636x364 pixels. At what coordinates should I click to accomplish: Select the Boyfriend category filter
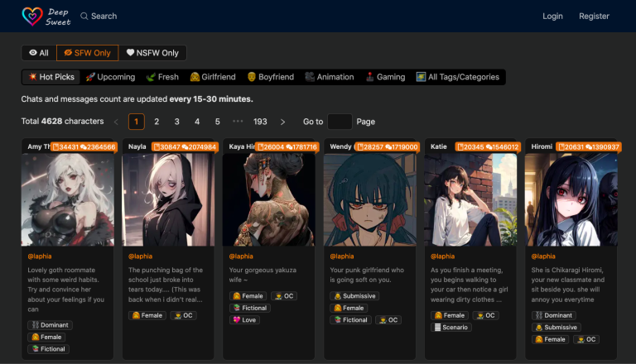click(x=270, y=77)
